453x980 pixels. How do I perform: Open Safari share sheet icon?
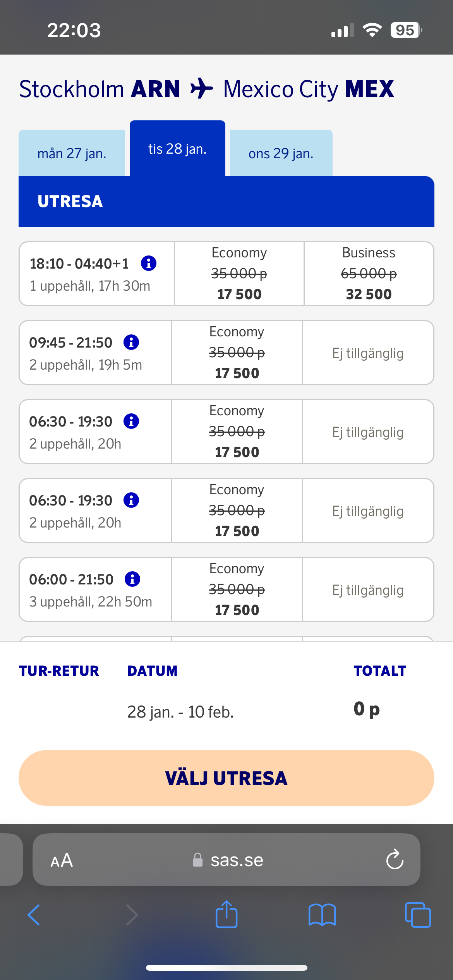click(226, 915)
